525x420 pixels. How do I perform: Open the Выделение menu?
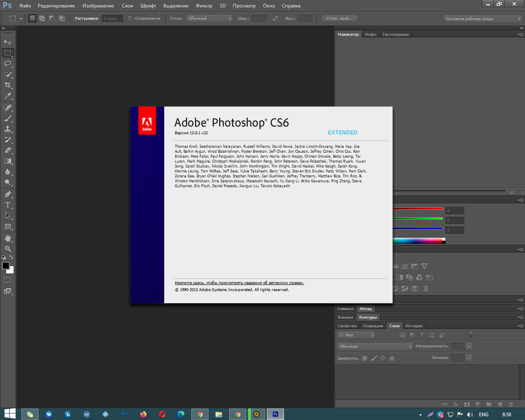click(x=176, y=6)
